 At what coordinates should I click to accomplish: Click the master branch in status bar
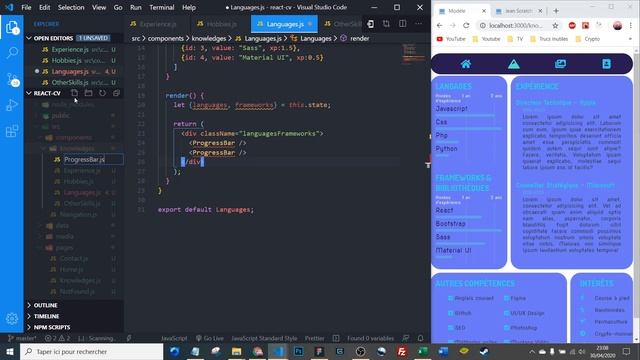click(x=22, y=338)
